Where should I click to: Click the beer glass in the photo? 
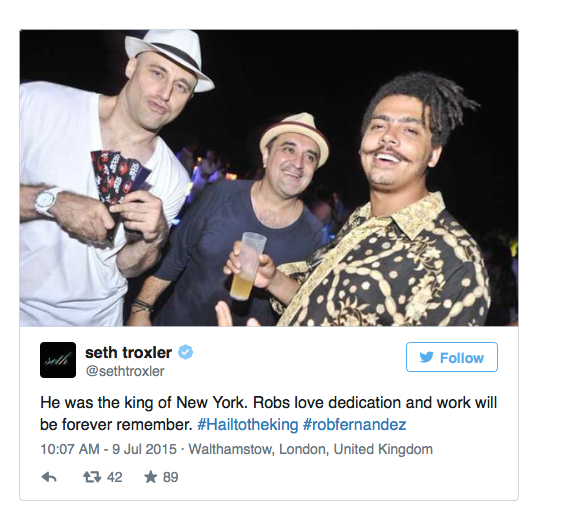point(247,266)
